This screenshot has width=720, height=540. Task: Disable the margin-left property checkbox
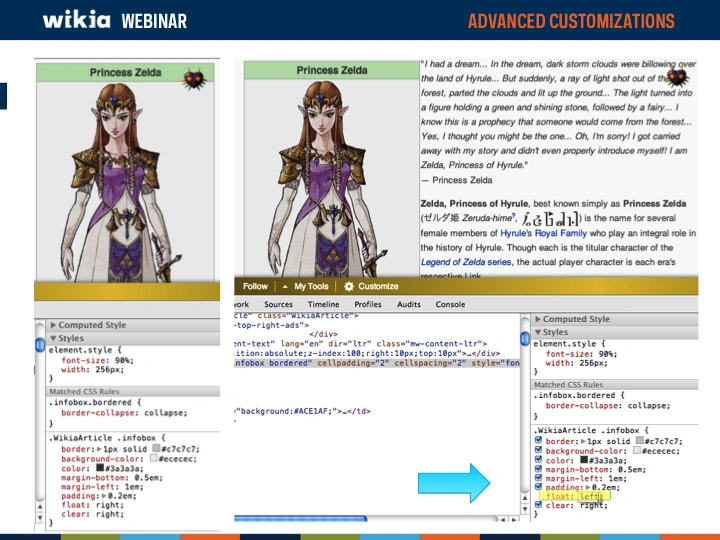[x=540, y=477]
